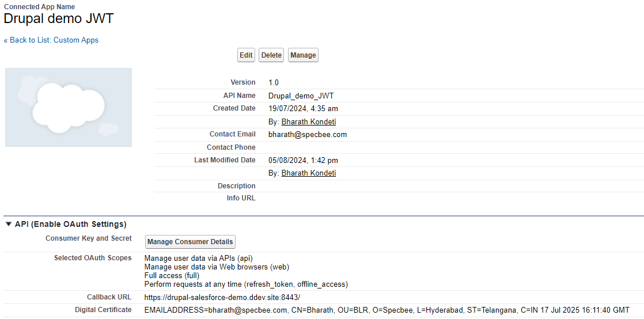This screenshot has height=319, width=644.
Task: Select Perform requests at any time scope
Action: (247, 284)
